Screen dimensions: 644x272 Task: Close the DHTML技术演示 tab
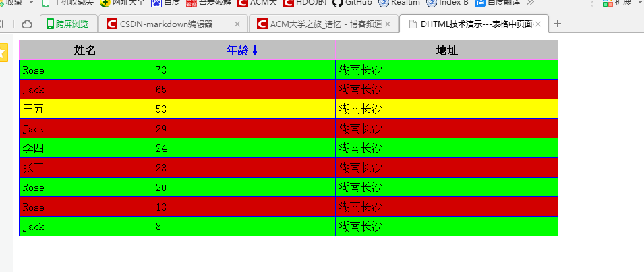[x=538, y=24]
